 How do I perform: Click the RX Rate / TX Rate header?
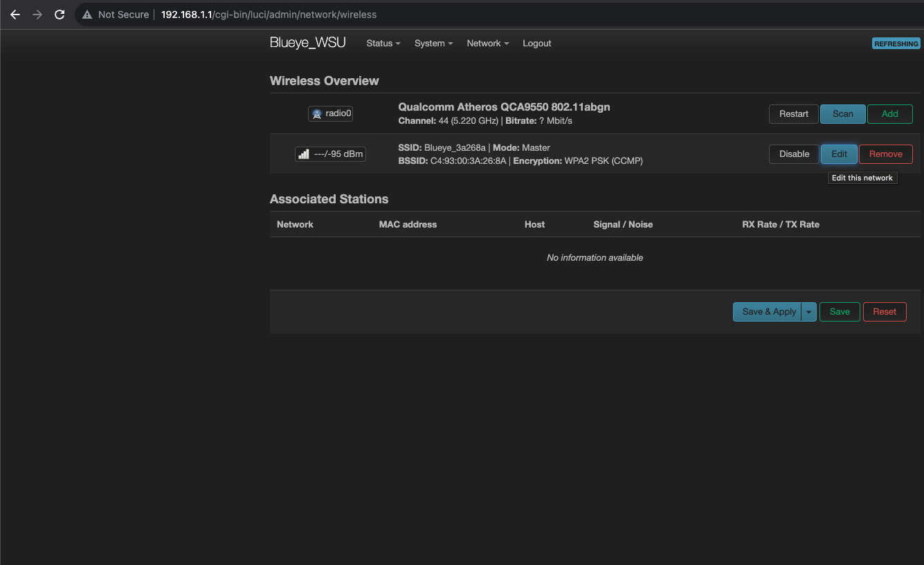pyautogui.click(x=781, y=224)
